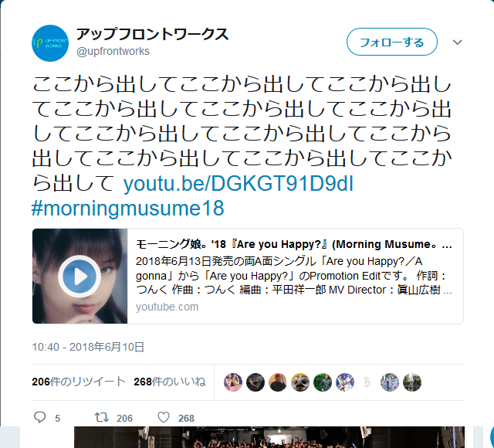Screen dimensions: 494x448
Task: Open the last liker avatar on right
Action: pyautogui.click(x=411, y=382)
